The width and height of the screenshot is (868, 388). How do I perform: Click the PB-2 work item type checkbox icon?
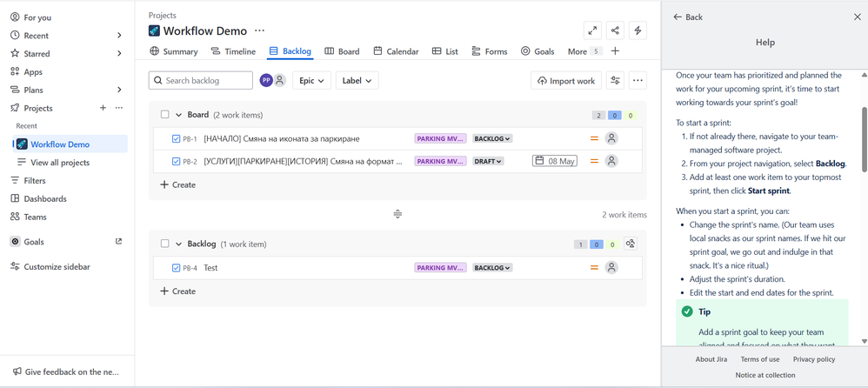point(176,162)
